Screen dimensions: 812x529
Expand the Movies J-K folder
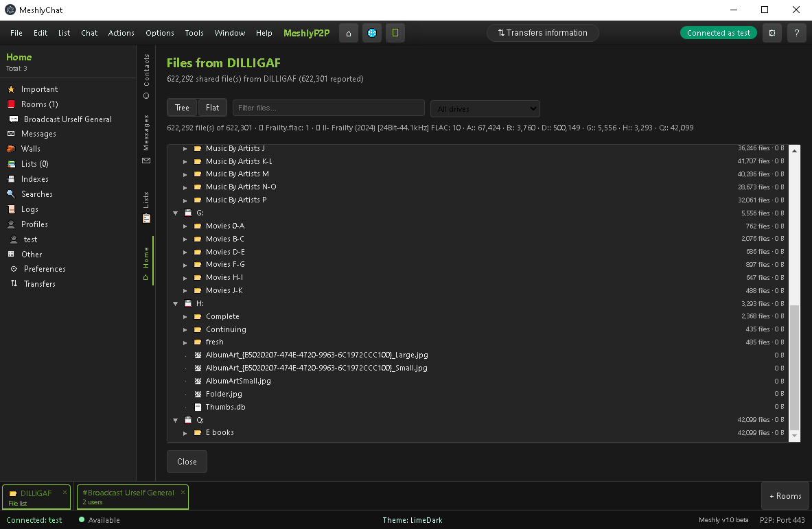point(185,291)
